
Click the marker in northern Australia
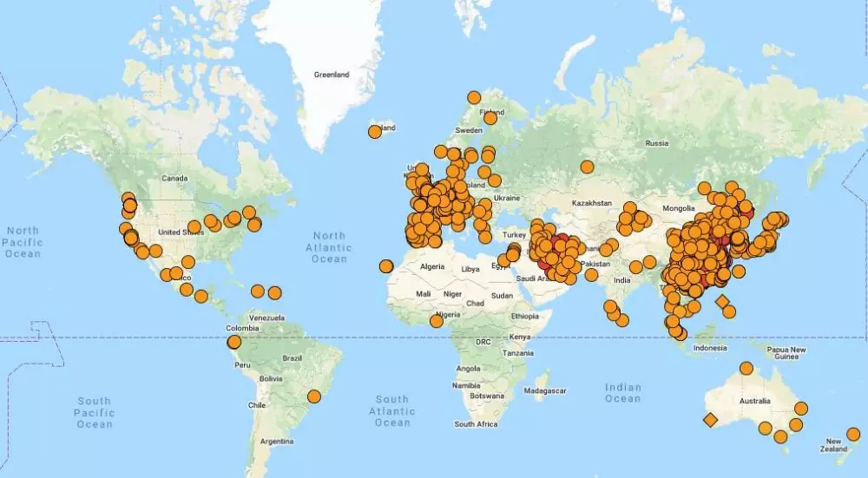[746, 368]
